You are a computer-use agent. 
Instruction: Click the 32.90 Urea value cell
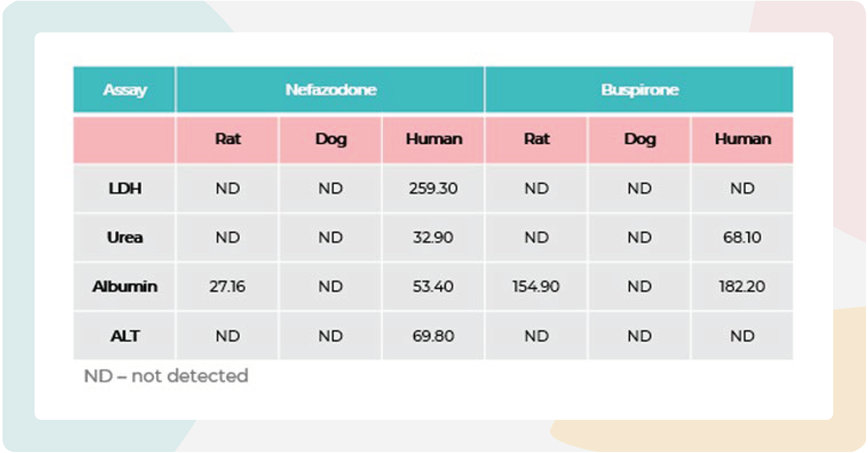coord(433,237)
